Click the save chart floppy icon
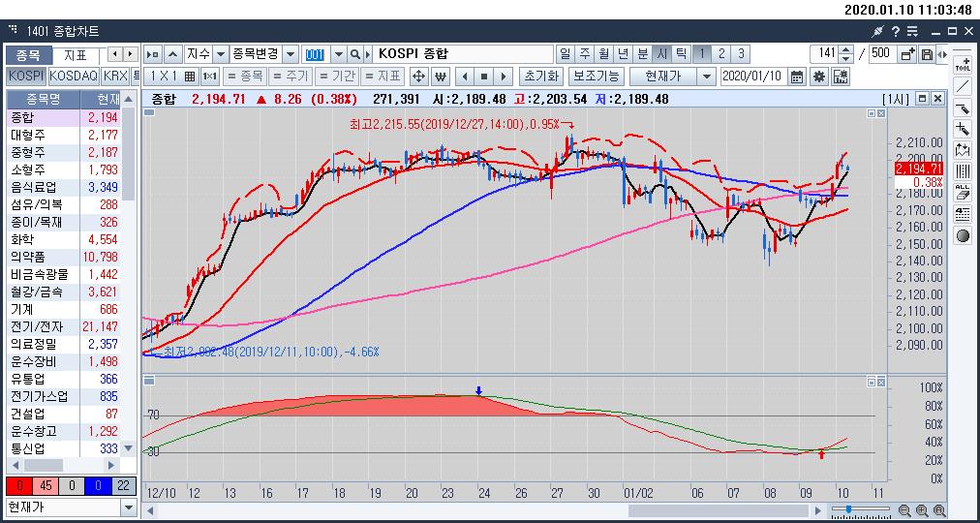 point(926,53)
